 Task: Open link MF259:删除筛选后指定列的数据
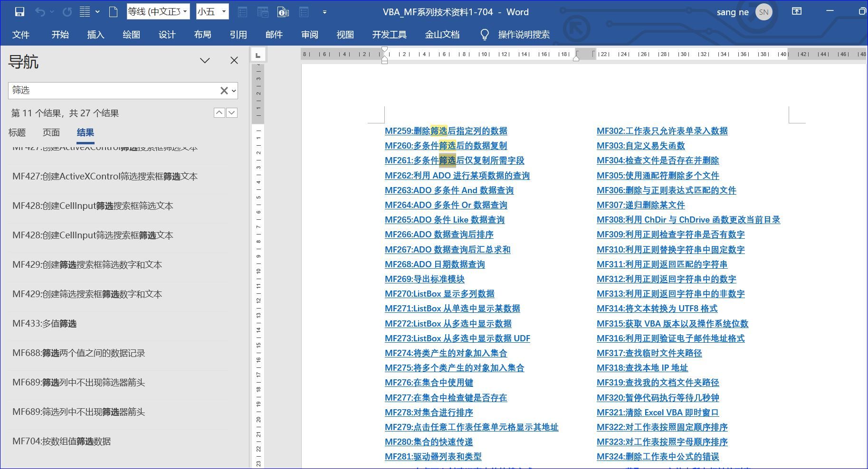click(x=446, y=131)
